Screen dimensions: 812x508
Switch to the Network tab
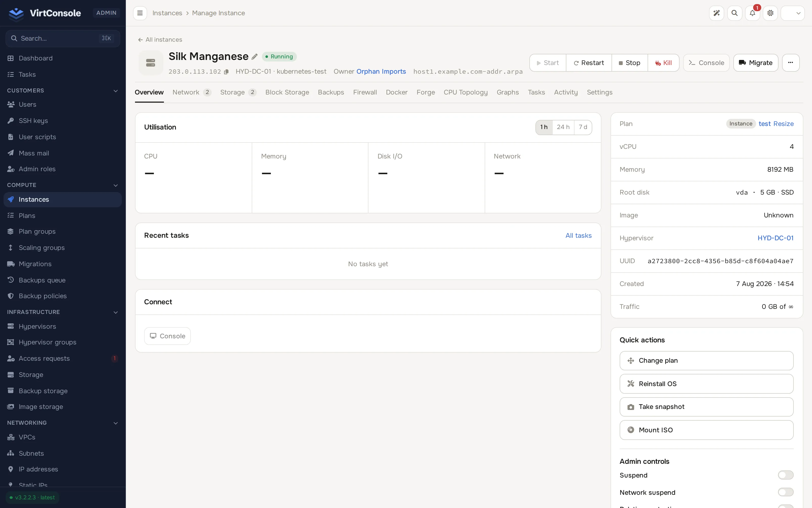(192, 92)
